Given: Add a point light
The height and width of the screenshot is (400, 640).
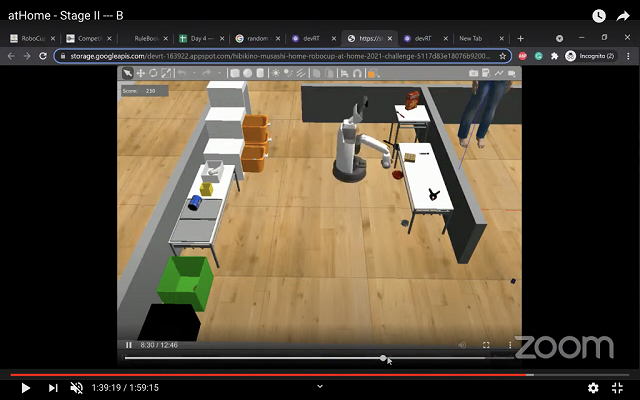Looking at the screenshot, I should tap(276, 73).
